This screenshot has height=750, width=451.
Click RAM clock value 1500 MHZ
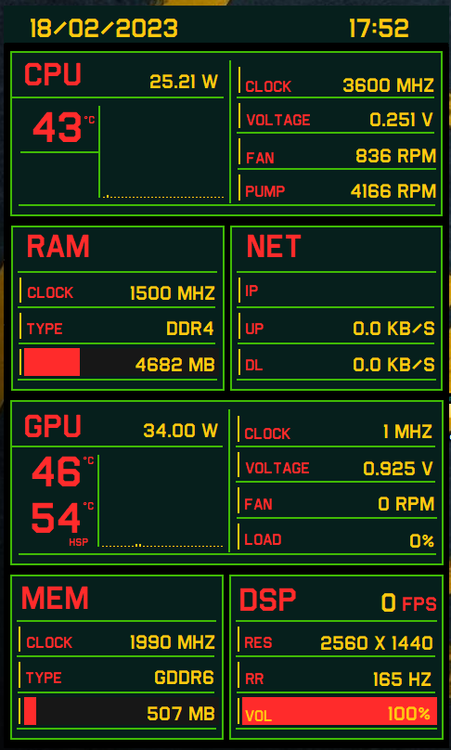[172, 293]
